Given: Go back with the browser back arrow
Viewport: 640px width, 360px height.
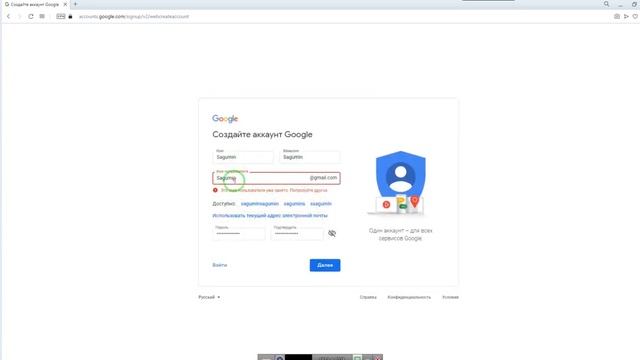Looking at the screenshot, I should [8, 16].
